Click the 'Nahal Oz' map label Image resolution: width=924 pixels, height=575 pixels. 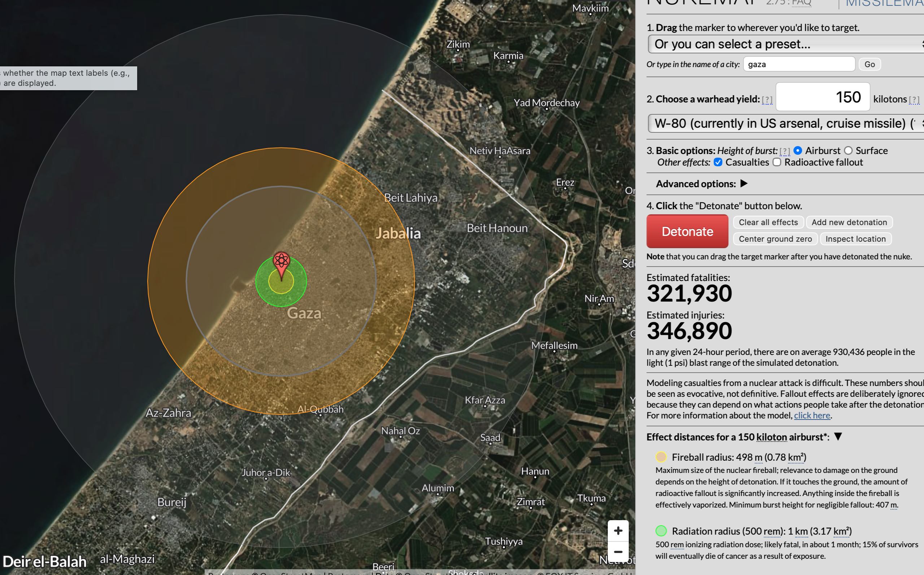(x=401, y=431)
